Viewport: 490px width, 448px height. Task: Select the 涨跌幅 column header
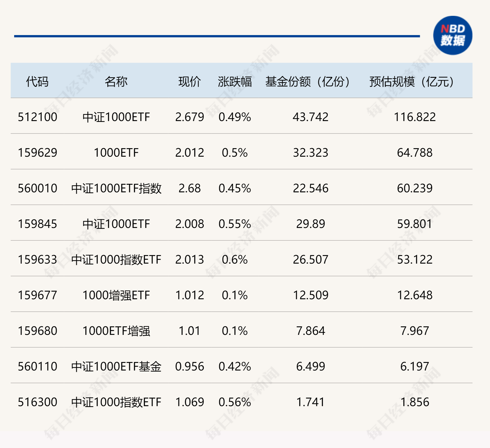[235, 82]
